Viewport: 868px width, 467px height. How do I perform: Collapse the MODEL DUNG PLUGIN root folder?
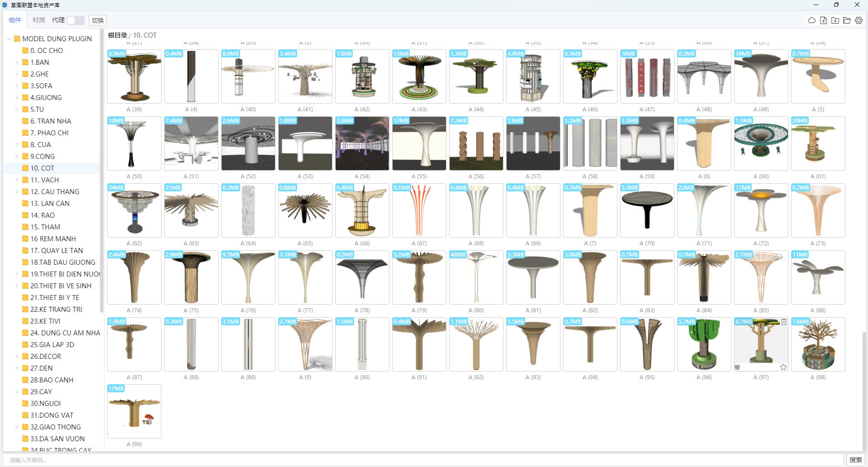pos(9,39)
